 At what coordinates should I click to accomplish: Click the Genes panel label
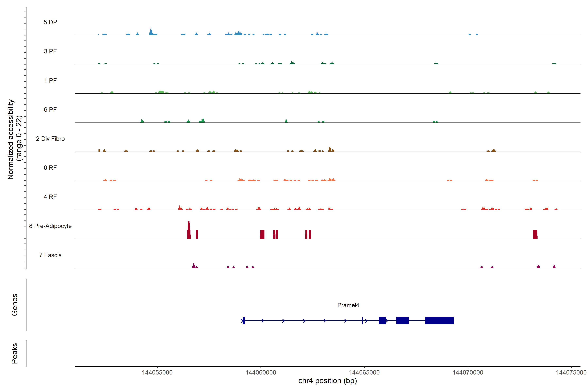pyautogui.click(x=15, y=305)
